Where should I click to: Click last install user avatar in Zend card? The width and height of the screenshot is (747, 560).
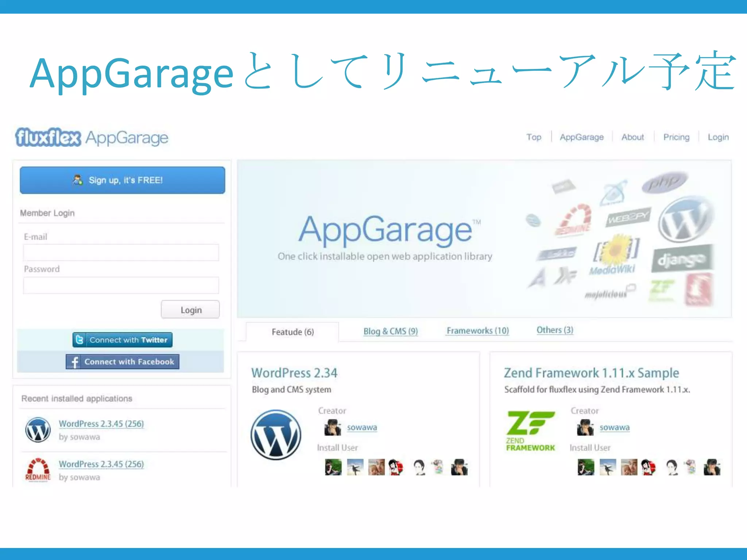712,467
